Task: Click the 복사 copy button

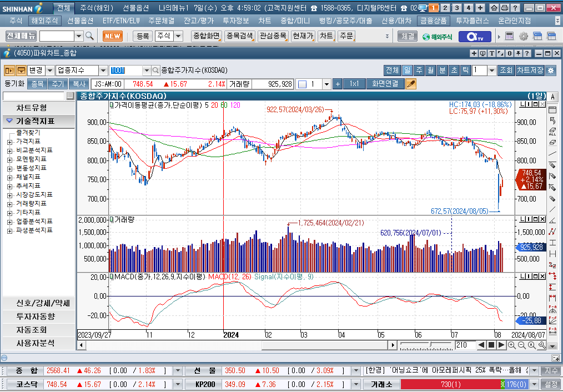Action: 79,84
